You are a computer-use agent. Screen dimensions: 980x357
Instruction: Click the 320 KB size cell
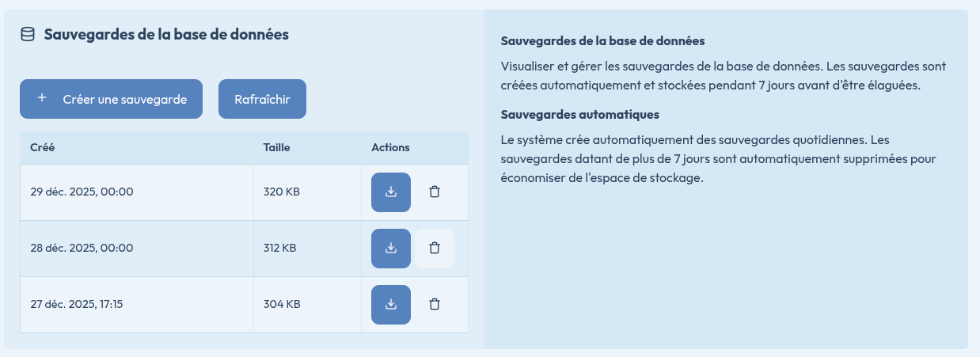(282, 192)
